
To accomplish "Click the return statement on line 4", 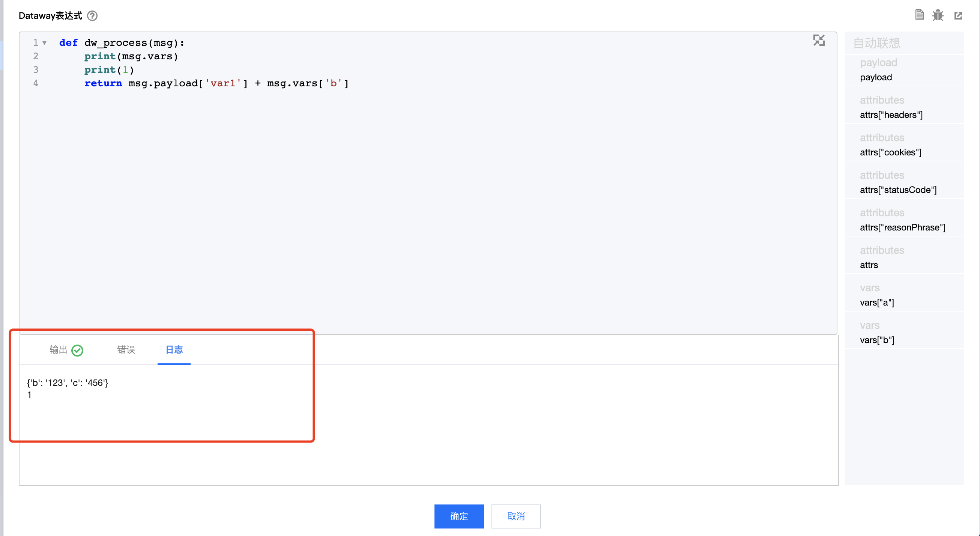I will [x=216, y=83].
